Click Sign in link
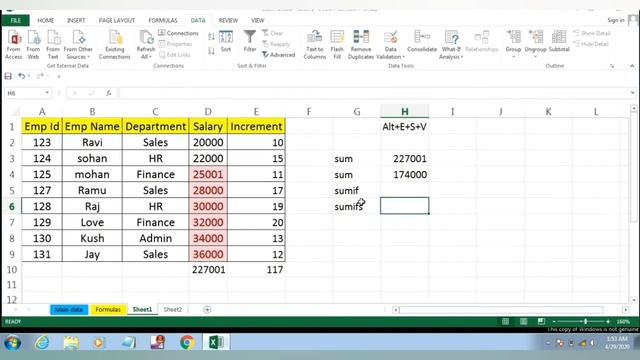Screen dimensions: 640x360 (616, 20)
